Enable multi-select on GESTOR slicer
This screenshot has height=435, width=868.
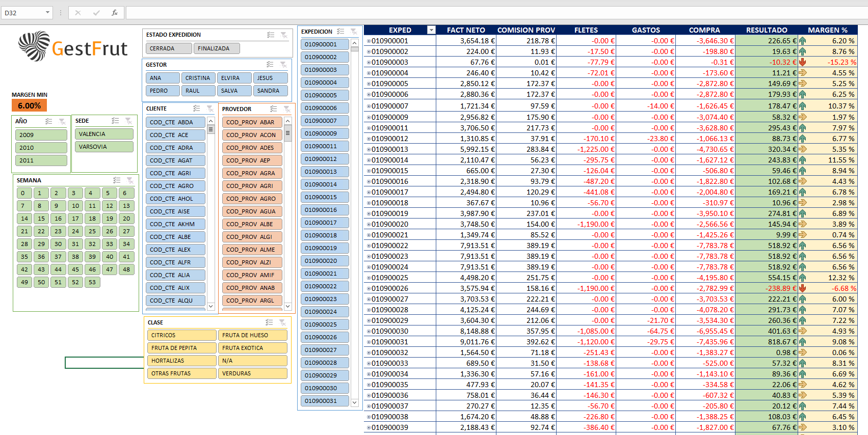point(270,65)
